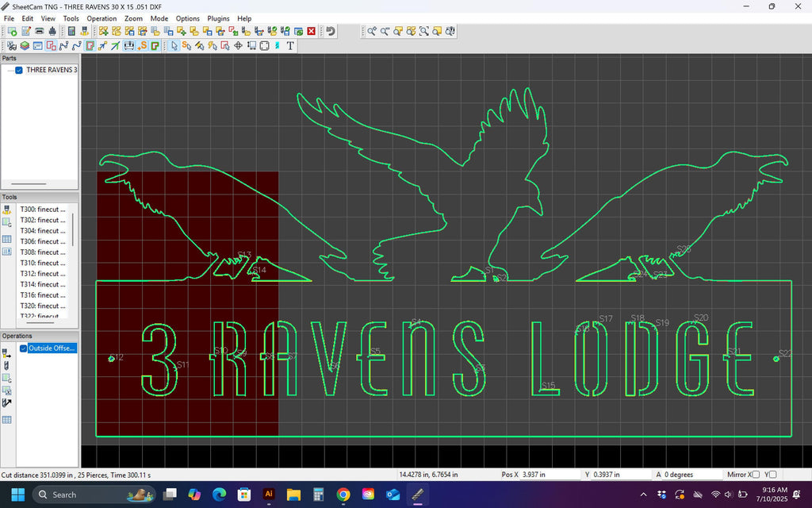
Task: Show hidden system tray icons chevron
Action: point(643,495)
